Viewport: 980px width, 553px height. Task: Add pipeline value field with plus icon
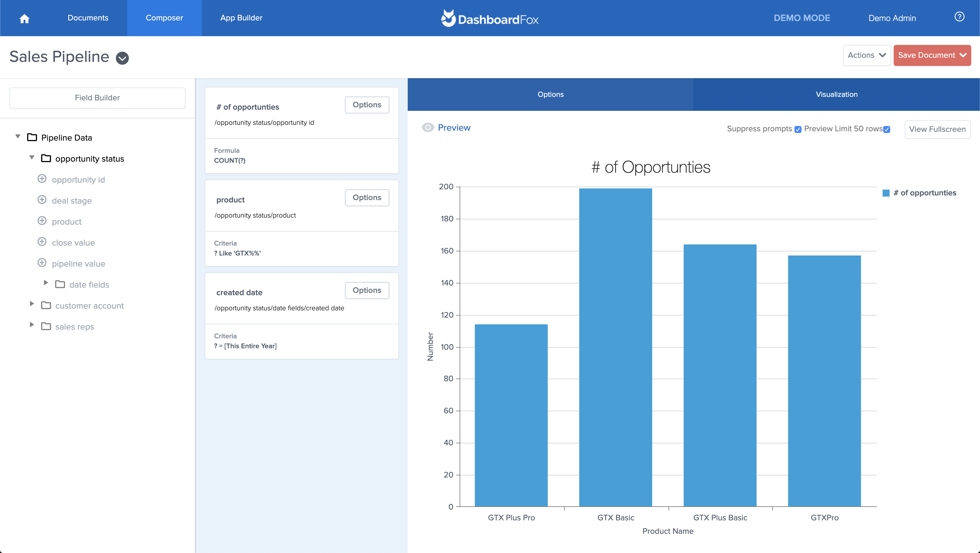tap(42, 263)
